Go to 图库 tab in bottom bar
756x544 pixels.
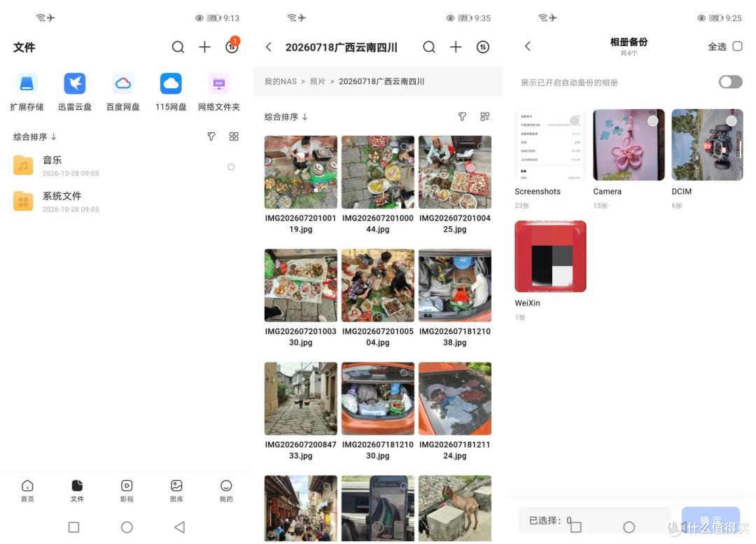point(176,491)
